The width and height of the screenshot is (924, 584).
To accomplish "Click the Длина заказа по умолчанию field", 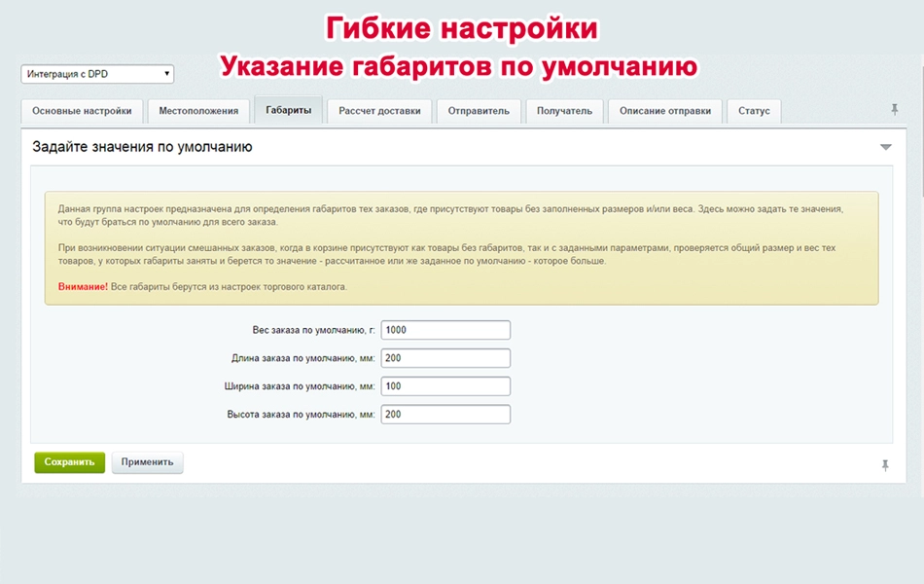I will click(x=445, y=358).
